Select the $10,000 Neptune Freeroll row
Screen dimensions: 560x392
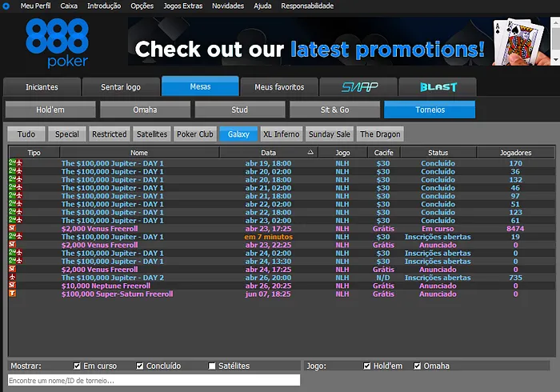pyautogui.click(x=282, y=286)
